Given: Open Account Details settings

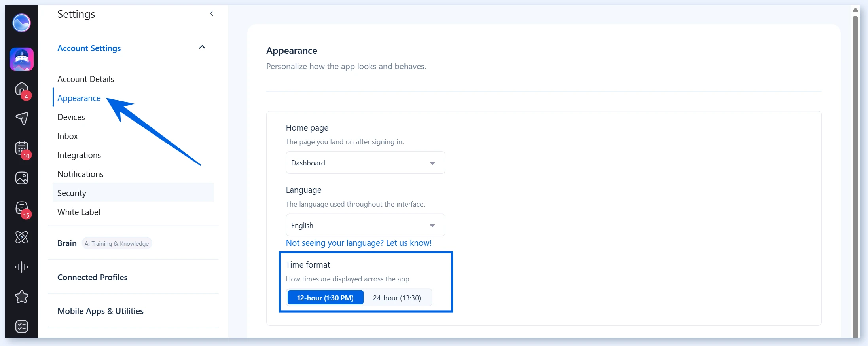Looking at the screenshot, I should pos(85,79).
